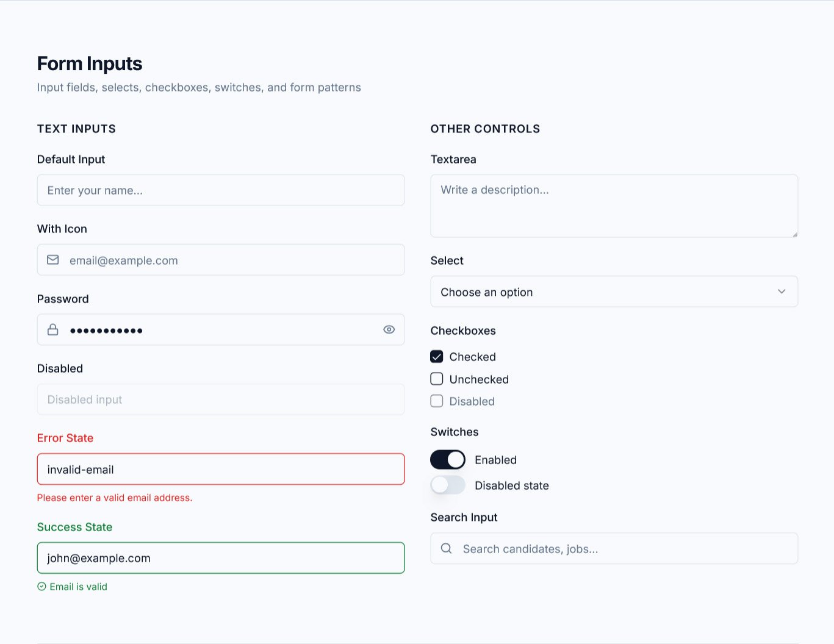This screenshot has height=644, width=834.
Task: Click the Search candidates, jobs field
Action: tap(622, 549)
